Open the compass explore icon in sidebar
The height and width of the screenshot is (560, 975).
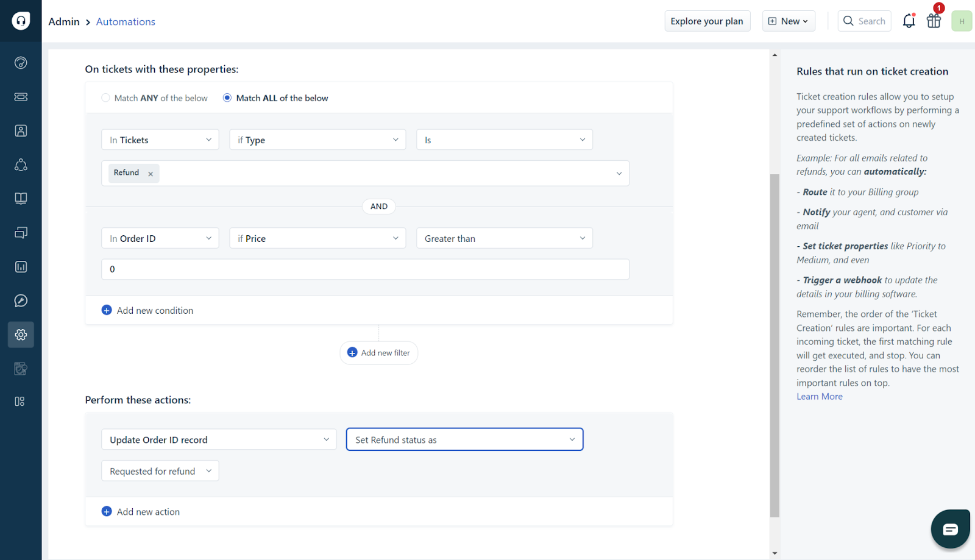21,301
